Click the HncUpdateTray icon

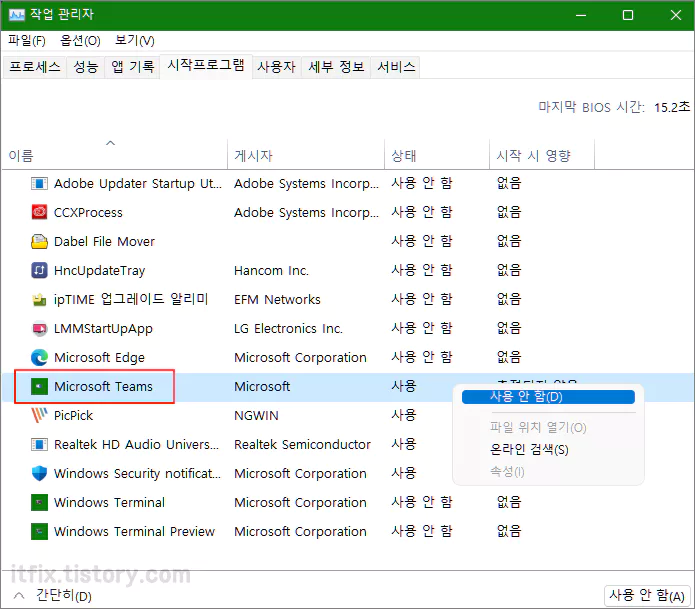pos(39,270)
